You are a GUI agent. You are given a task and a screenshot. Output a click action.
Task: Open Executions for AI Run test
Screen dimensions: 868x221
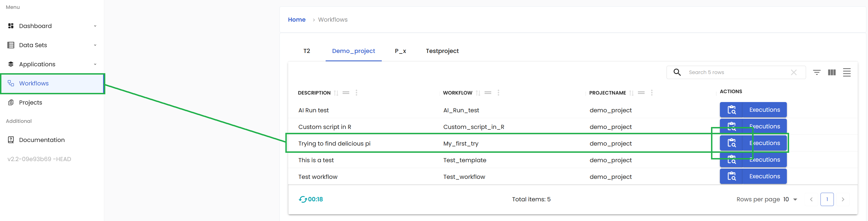tap(753, 110)
